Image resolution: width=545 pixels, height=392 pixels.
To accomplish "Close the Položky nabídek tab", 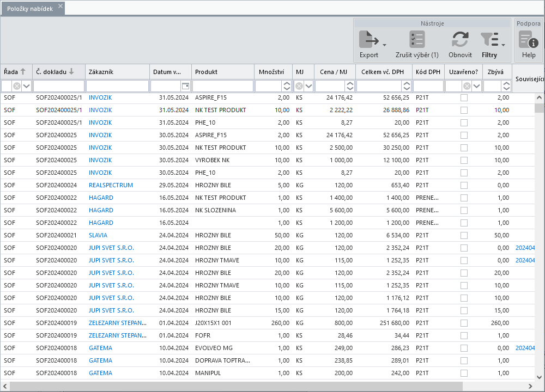I will pos(60,6).
